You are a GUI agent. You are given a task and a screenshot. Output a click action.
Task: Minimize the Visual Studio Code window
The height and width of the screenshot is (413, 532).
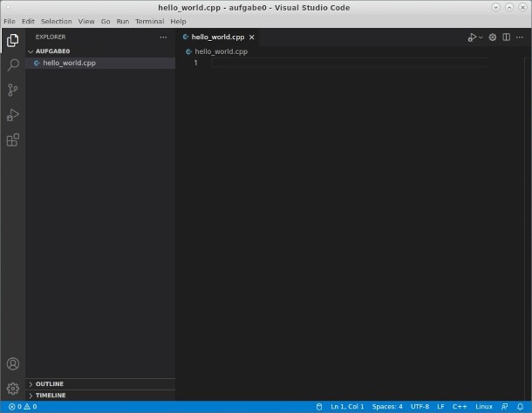pyautogui.click(x=495, y=7)
